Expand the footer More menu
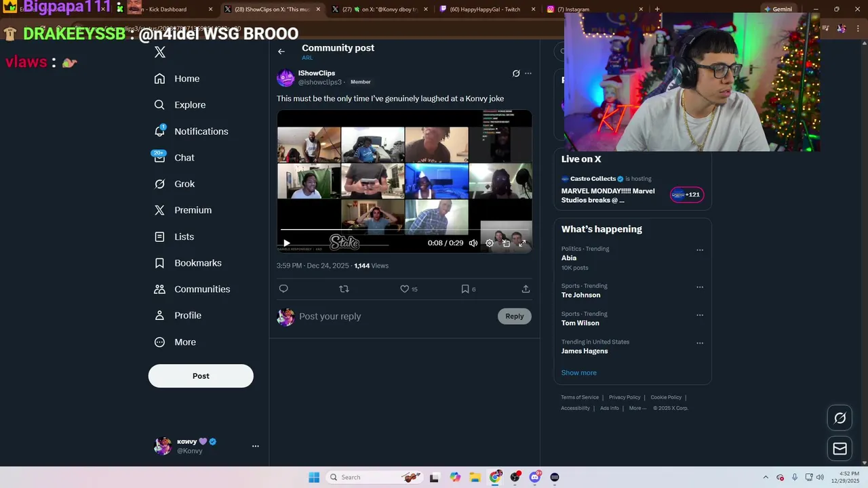 pos(637,408)
